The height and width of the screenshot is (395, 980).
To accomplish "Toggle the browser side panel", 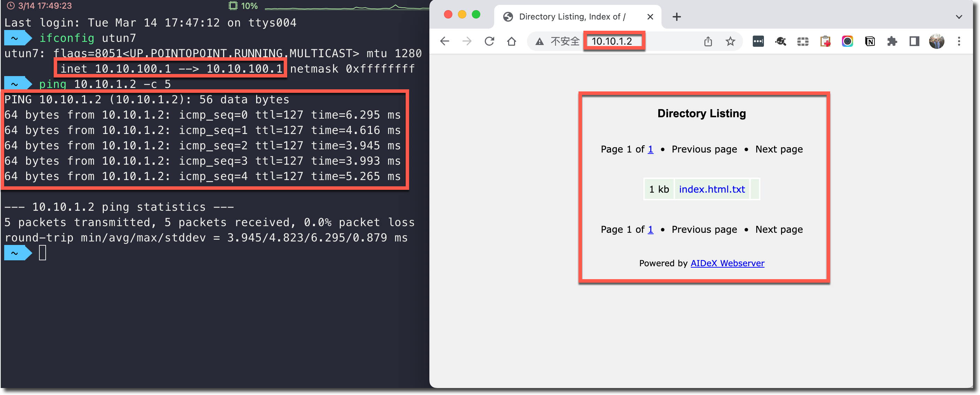I will click(914, 41).
